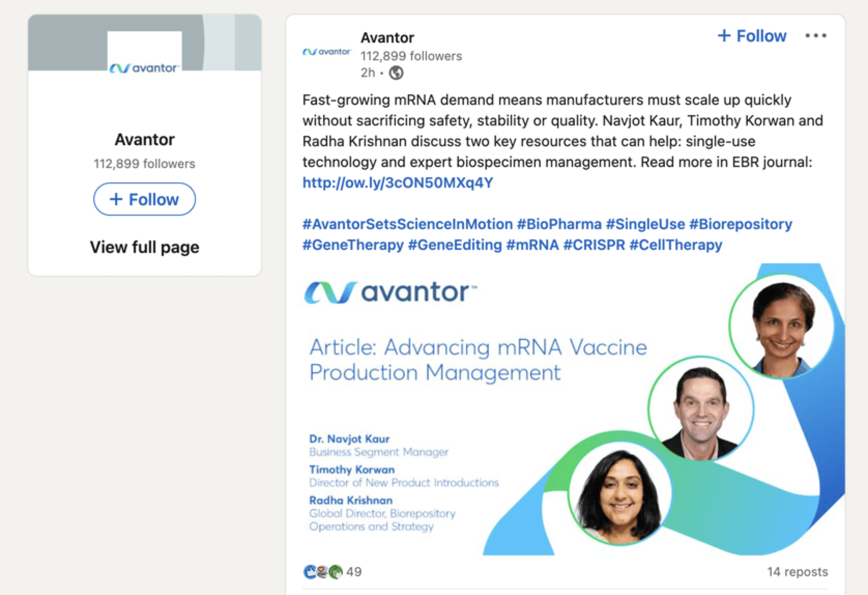Click the 112,899 followers text in sidebar
The image size is (868, 595).
pyautogui.click(x=144, y=164)
